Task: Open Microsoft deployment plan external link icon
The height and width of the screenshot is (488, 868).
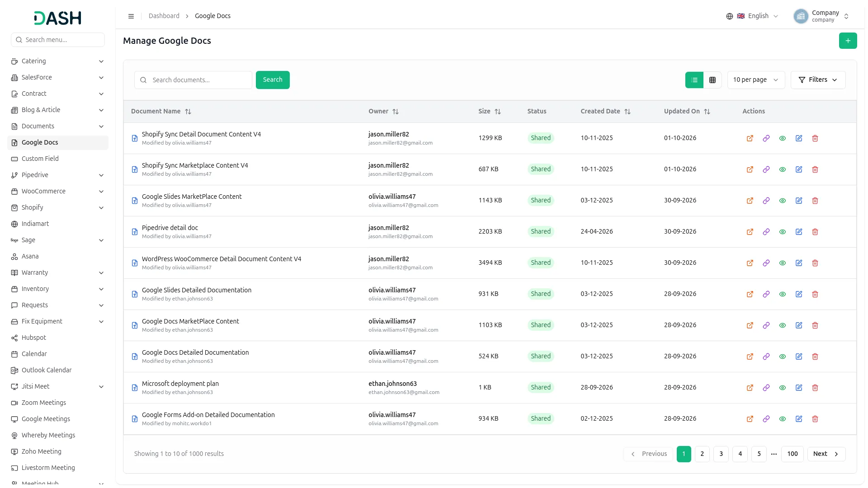Action: [x=750, y=388]
